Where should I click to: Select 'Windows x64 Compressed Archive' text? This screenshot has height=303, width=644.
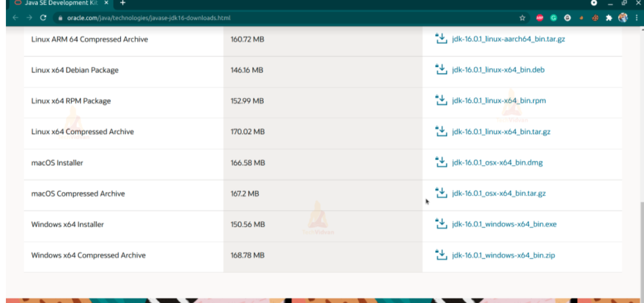click(x=88, y=256)
